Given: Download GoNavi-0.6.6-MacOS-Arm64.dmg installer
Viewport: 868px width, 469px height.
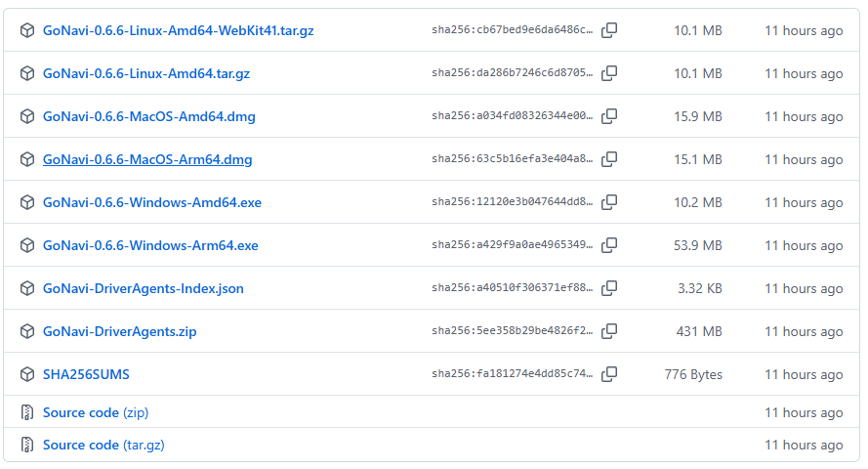Looking at the screenshot, I should click(x=147, y=159).
